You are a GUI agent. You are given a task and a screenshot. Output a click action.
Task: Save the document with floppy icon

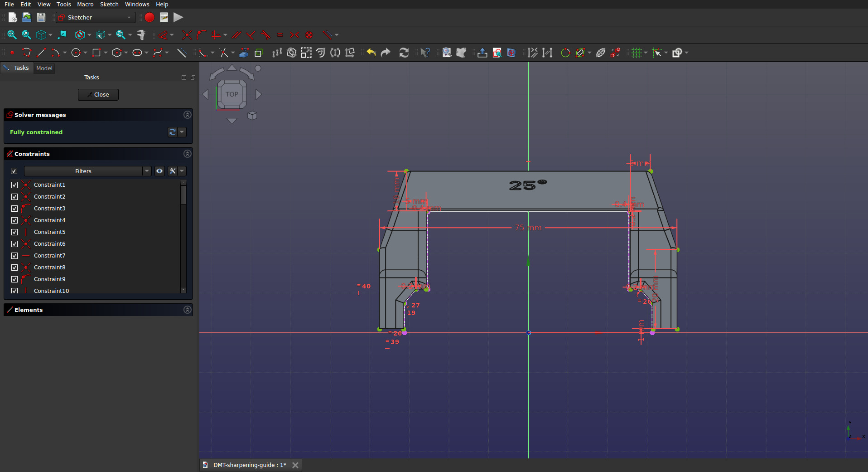41,17
